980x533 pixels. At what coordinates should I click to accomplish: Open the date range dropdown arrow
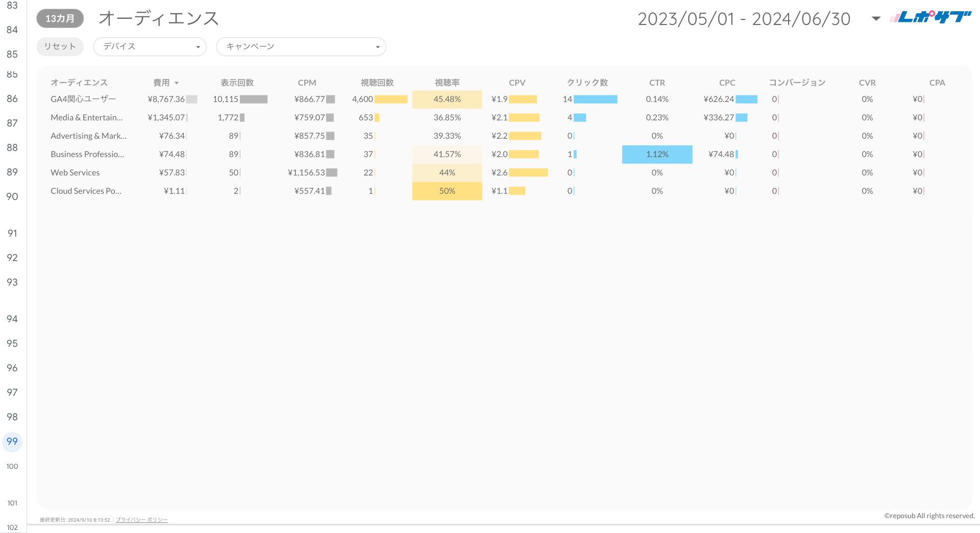(x=876, y=19)
